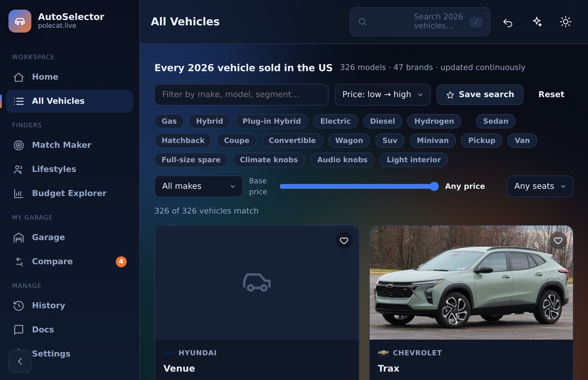Toggle the Hatchback filter chip
The width and height of the screenshot is (588, 380).
(183, 141)
